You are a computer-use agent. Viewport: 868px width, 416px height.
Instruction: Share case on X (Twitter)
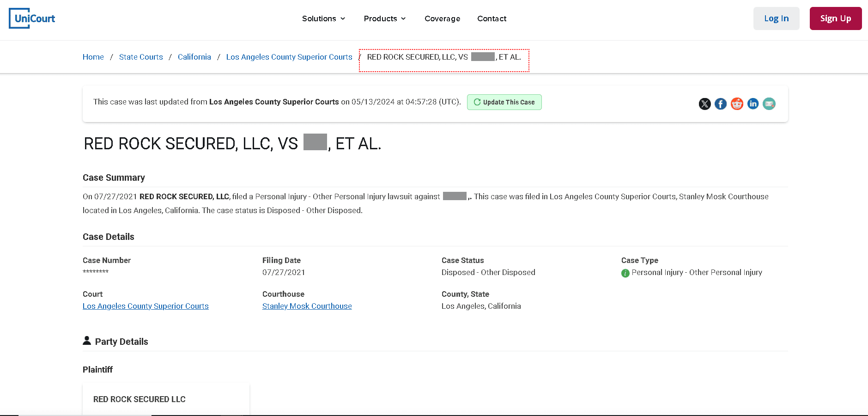point(704,104)
